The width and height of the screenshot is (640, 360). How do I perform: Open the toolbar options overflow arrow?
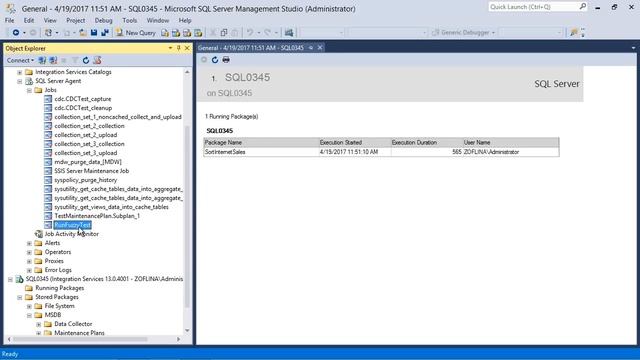[583, 33]
